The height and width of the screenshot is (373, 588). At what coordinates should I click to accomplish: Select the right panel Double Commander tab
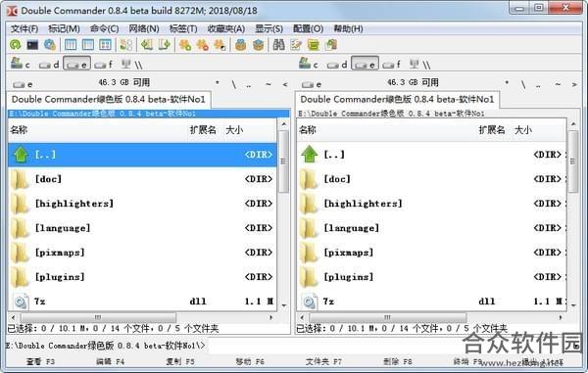point(397,100)
